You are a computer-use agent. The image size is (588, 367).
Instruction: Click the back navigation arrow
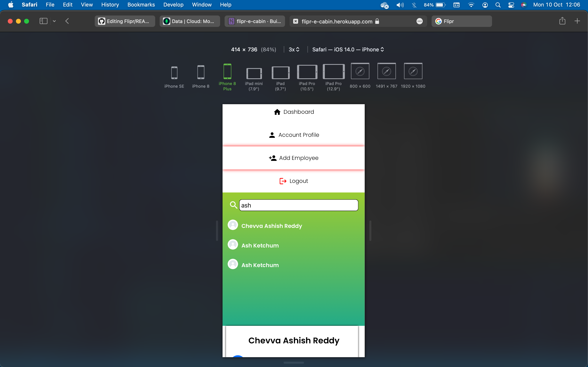[x=67, y=21]
